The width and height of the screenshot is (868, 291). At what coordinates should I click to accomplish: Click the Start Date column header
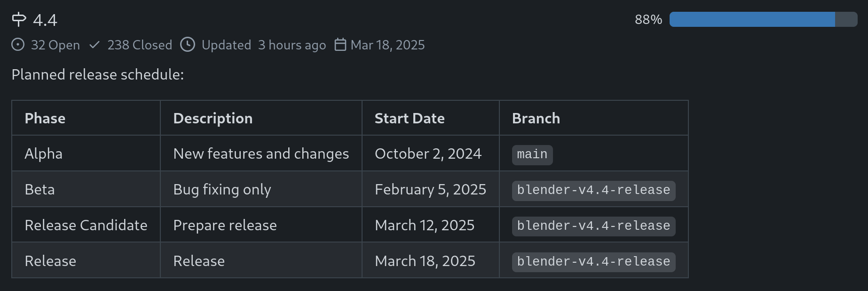point(410,118)
